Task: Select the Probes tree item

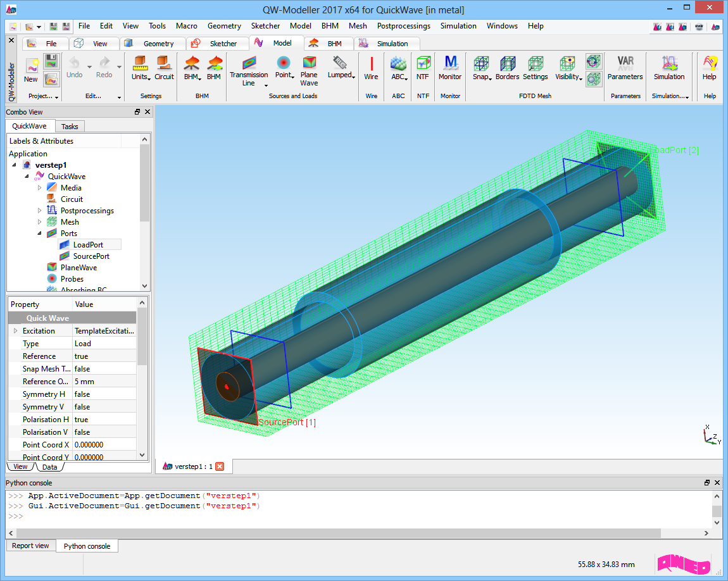Action: click(x=72, y=279)
